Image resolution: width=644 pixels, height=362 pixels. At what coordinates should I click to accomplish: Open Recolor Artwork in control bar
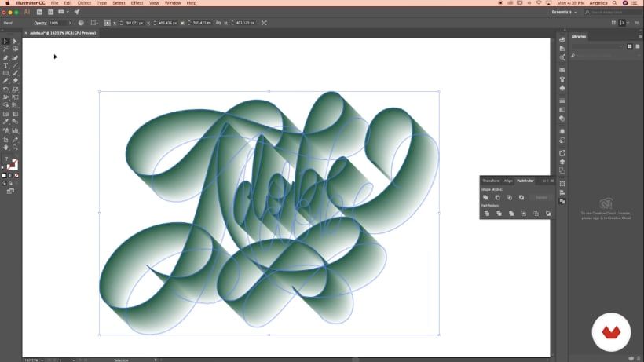pos(81,23)
